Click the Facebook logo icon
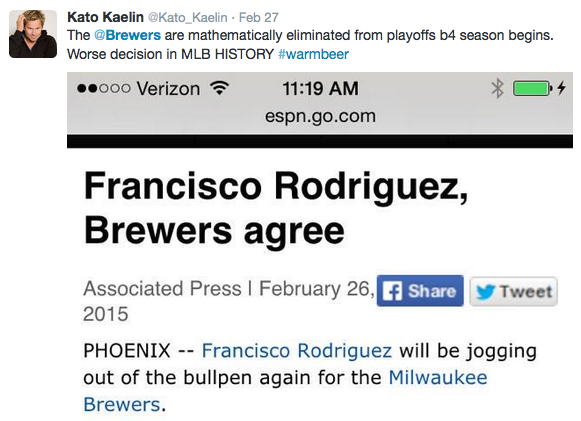The height and width of the screenshot is (421, 581). tap(392, 291)
